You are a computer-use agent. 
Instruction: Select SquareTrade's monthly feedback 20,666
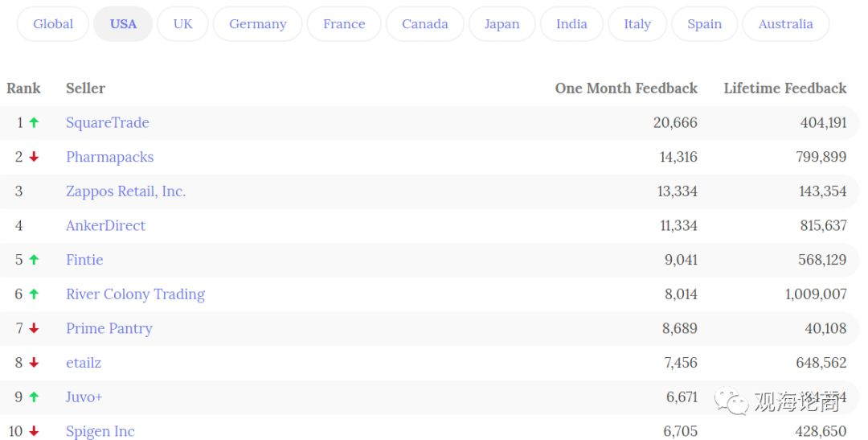675,122
